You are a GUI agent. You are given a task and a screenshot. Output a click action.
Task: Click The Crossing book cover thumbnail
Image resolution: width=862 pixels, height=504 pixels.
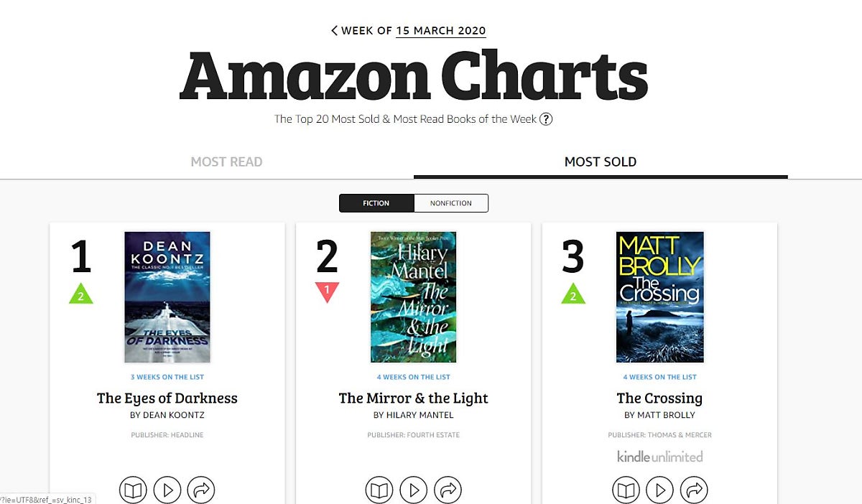pyautogui.click(x=659, y=297)
